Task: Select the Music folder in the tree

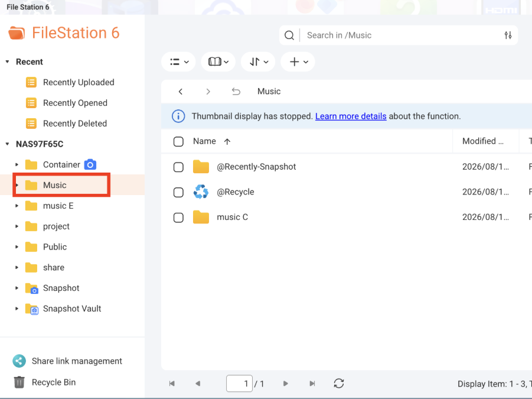Action: (55, 185)
